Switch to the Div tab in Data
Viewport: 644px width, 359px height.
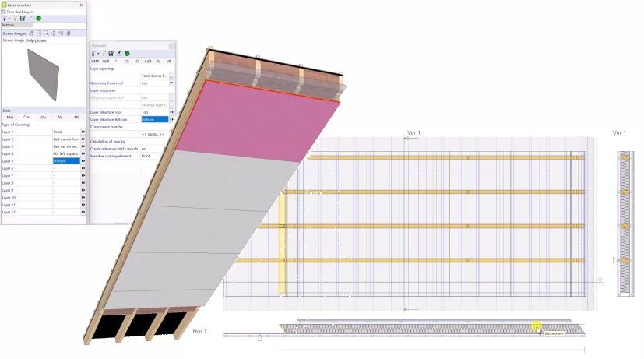[x=44, y=117]
